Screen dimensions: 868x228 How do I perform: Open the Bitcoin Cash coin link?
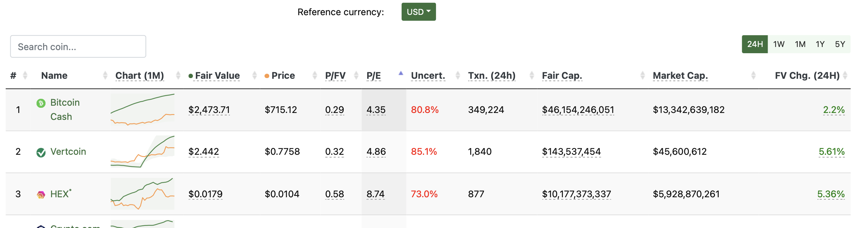click(65, 110)
